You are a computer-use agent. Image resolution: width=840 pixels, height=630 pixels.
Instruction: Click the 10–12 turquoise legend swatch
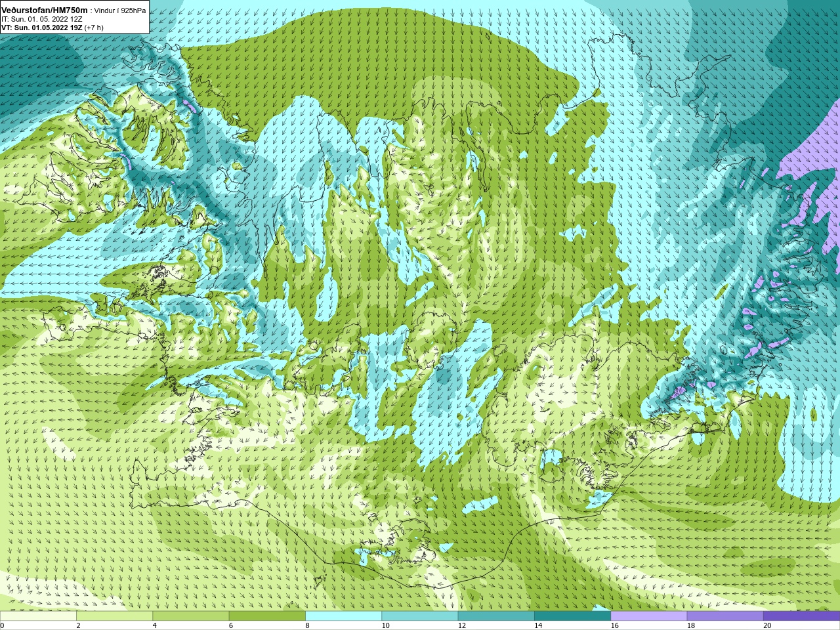[x=420, y=616]
